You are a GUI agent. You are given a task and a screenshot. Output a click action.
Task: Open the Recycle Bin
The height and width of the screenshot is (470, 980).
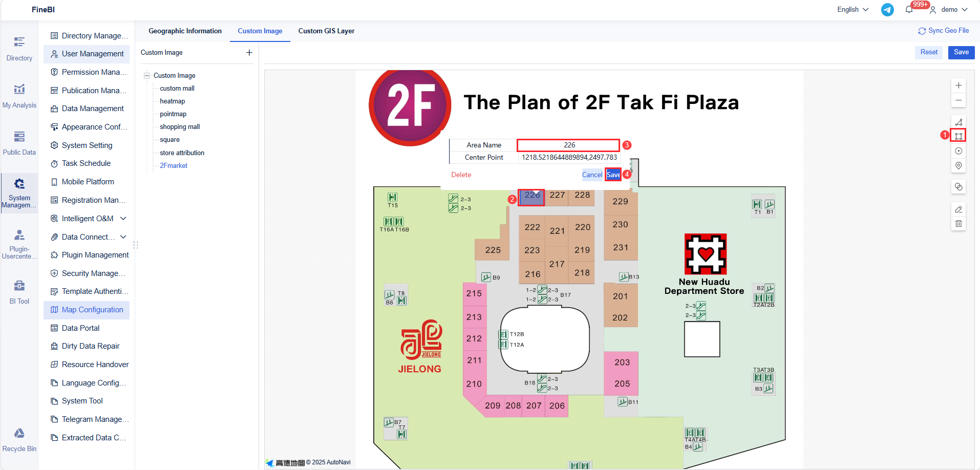19,440
